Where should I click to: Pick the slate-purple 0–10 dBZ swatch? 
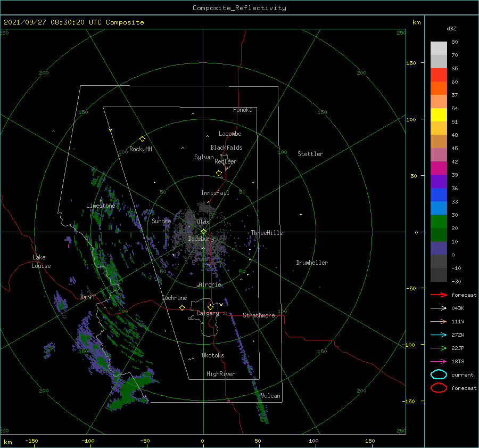coord(439,248)
